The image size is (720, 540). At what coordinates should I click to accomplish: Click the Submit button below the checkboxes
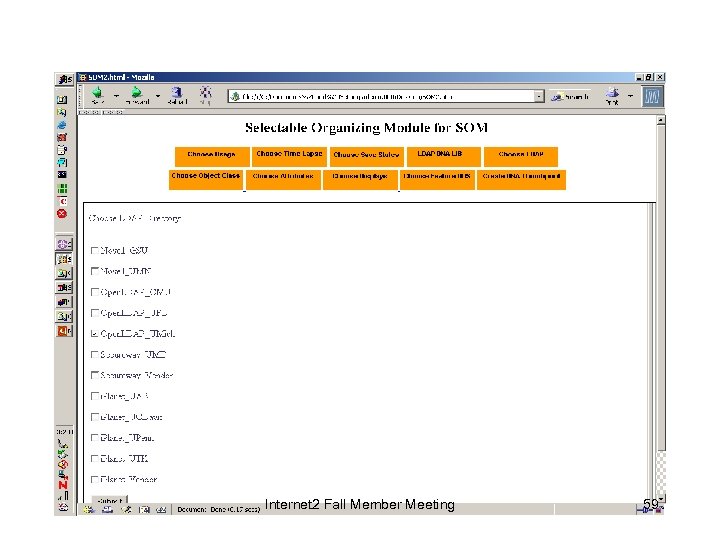110,500
